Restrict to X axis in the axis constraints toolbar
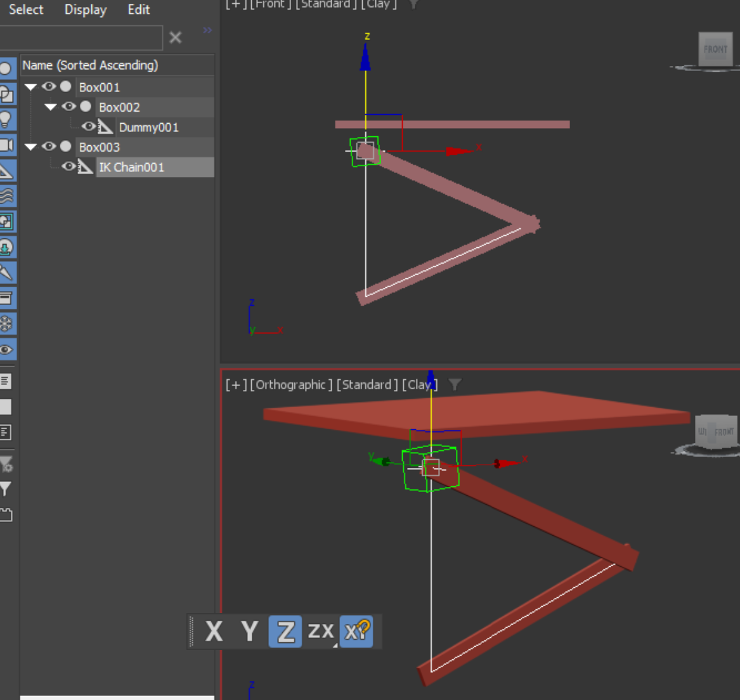The width and height of the screenshot is (740, 700). [x=214, y=631]
